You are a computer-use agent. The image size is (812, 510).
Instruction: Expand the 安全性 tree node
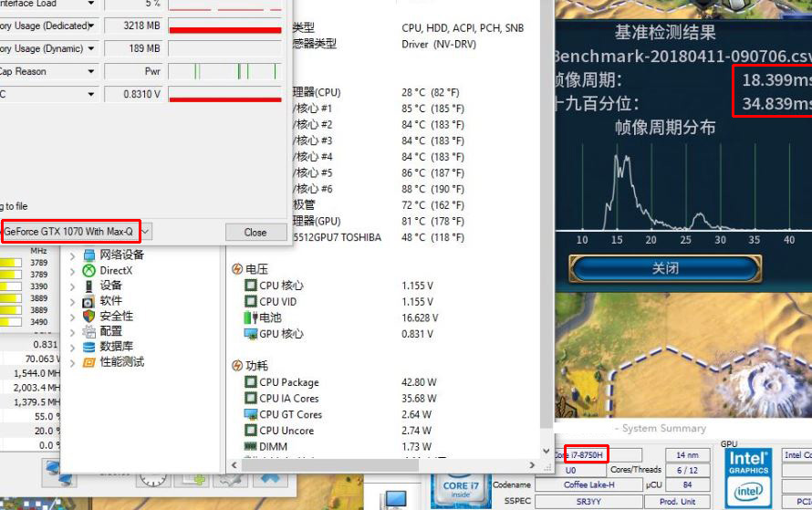tap(72, 317)
